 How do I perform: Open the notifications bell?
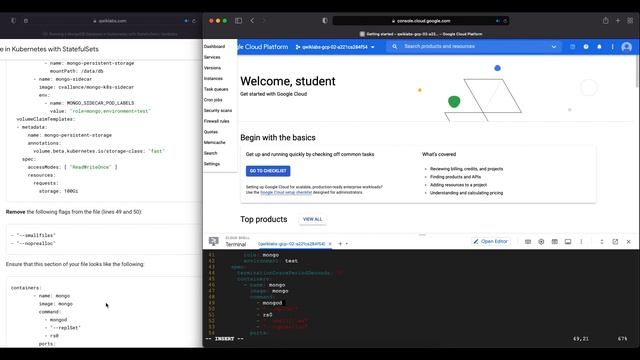coord(599,47)
